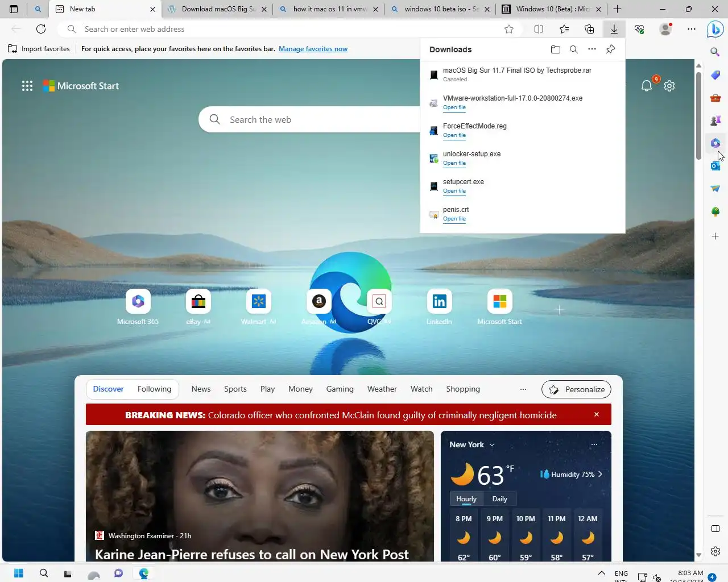Viewport: 728px width, 582px height.
Task: Search downloads with magnifier icon
Action: click(574, 49)
